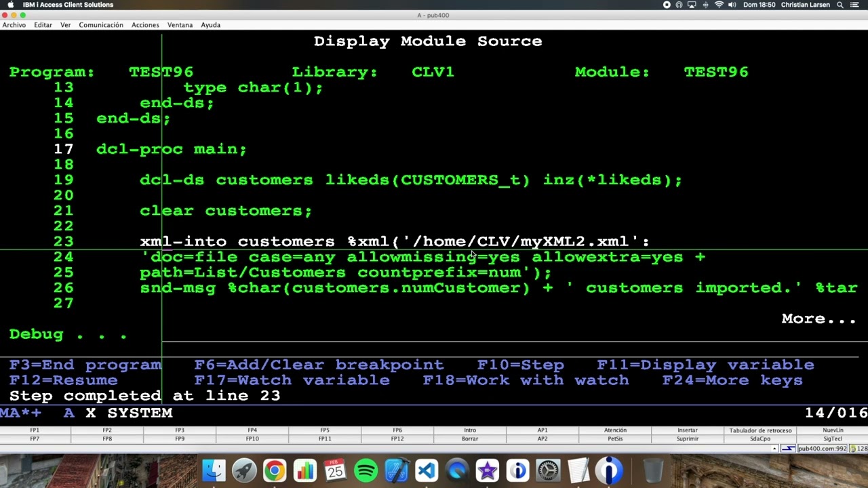Click F10=Step function key text

520,365
